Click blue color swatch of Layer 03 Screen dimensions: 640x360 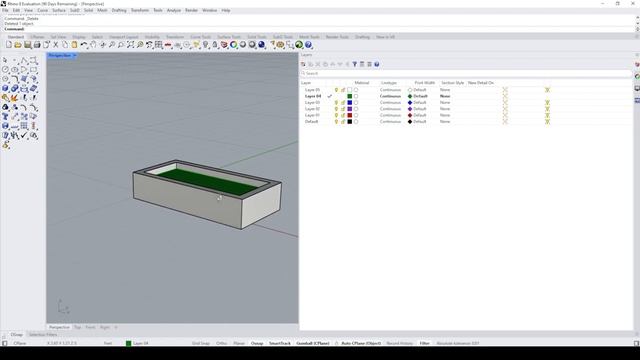click(349, 102)
